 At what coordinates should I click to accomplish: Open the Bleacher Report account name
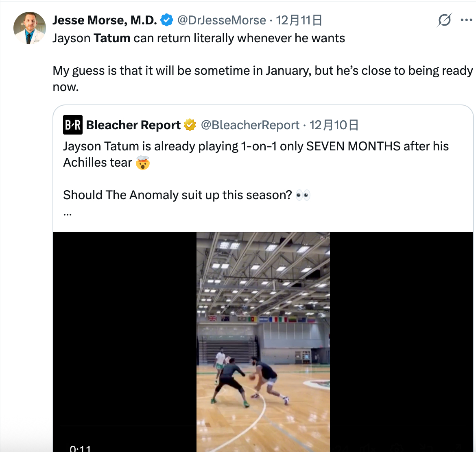(133, 125)
